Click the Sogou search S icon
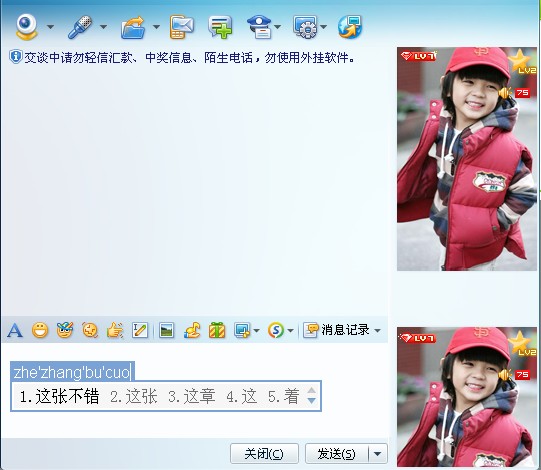 click(276, 330)
